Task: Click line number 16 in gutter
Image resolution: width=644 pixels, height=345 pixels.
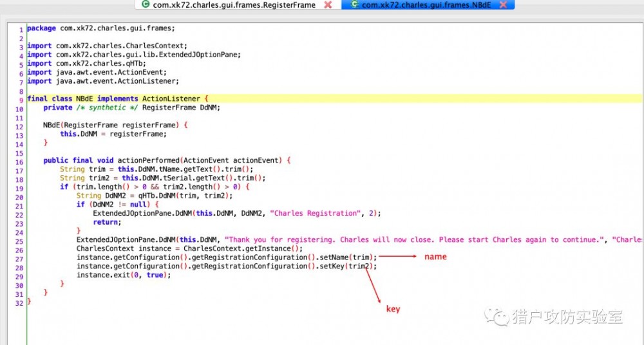Action: click(19, 162)
